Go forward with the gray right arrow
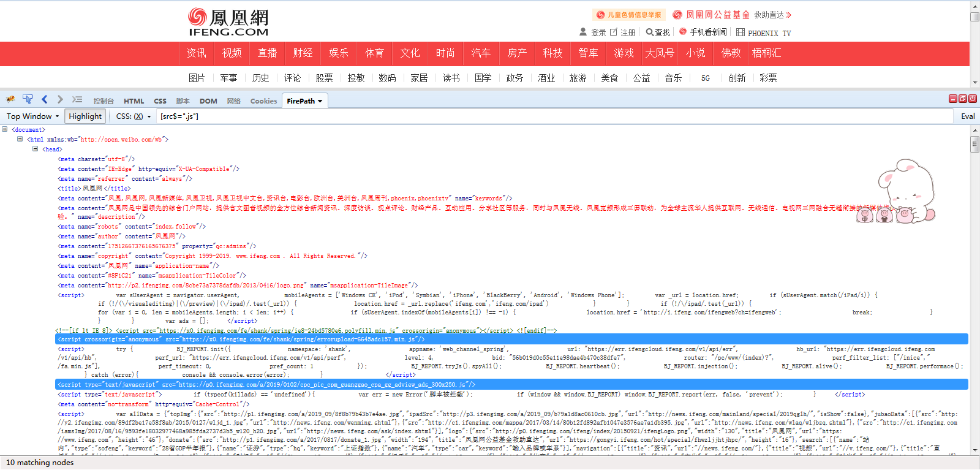The width and height of the screenshot is (980, 470). pyautogui.click(x=60, y=99)
